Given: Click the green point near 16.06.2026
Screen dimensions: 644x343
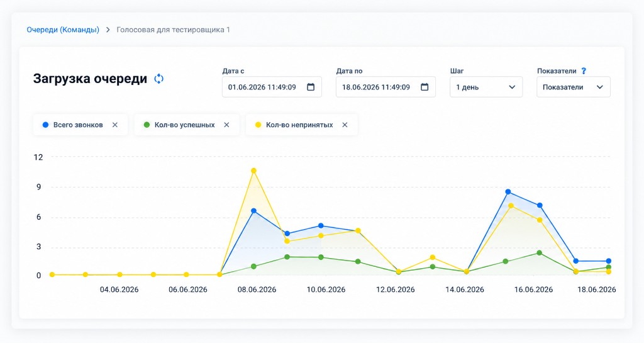Looking at the screenshot, I should 540,253.
